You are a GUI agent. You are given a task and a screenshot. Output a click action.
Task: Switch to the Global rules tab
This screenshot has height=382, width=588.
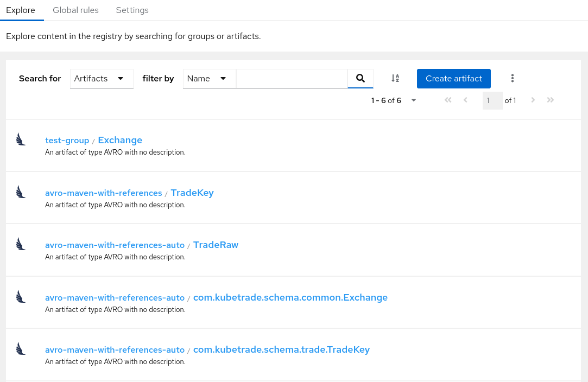pos(75,10)
